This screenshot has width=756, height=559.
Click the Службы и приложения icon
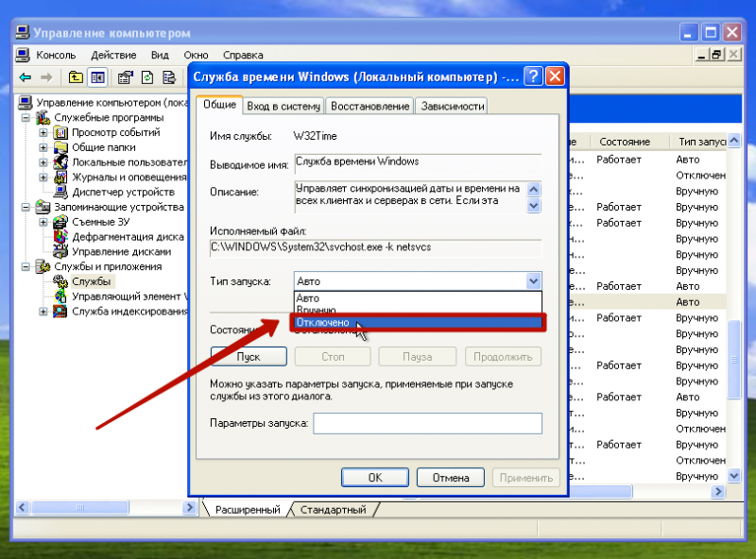pos(43,266)
